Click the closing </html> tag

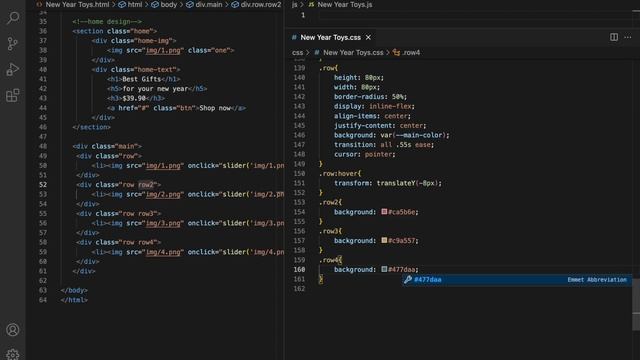pyautogui.click(x=74, y=300)
